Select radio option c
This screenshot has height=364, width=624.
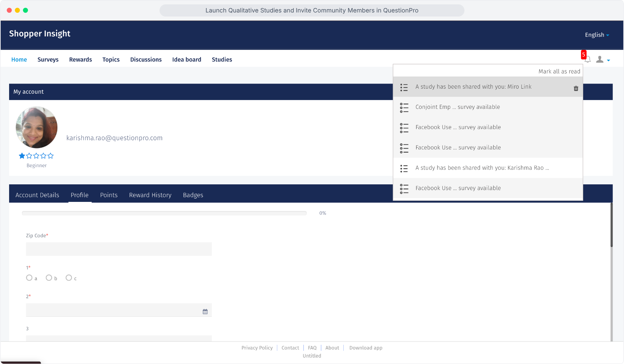[69, 278]
